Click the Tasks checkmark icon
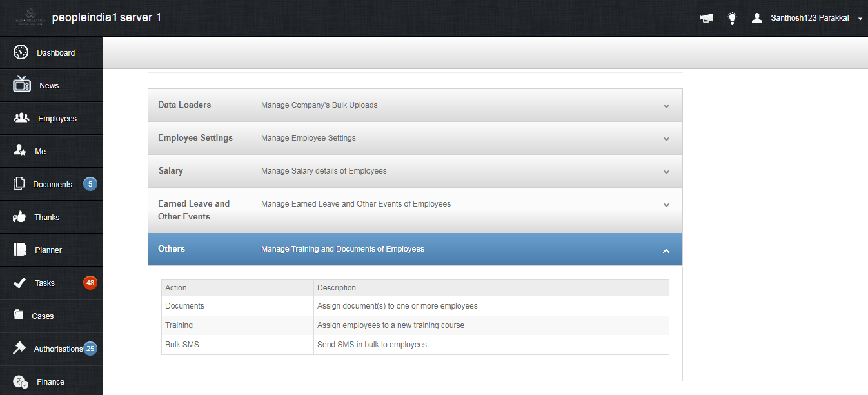 (19, 283)
